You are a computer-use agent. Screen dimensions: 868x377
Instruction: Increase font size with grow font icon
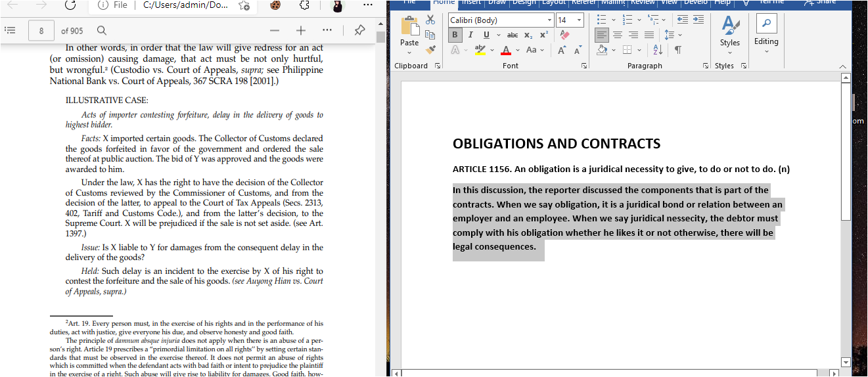tap(562, 50)
